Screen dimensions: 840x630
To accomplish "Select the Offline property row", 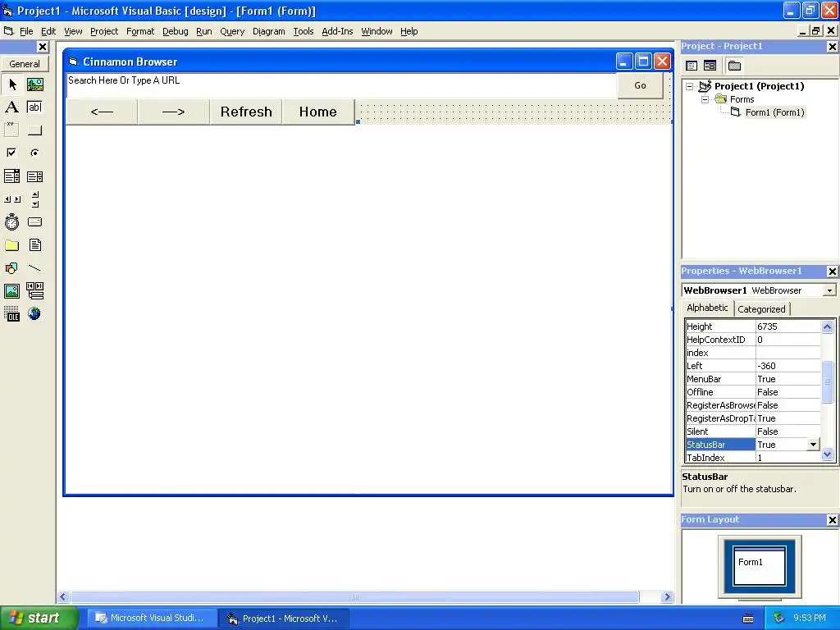I will pos(753,392).
